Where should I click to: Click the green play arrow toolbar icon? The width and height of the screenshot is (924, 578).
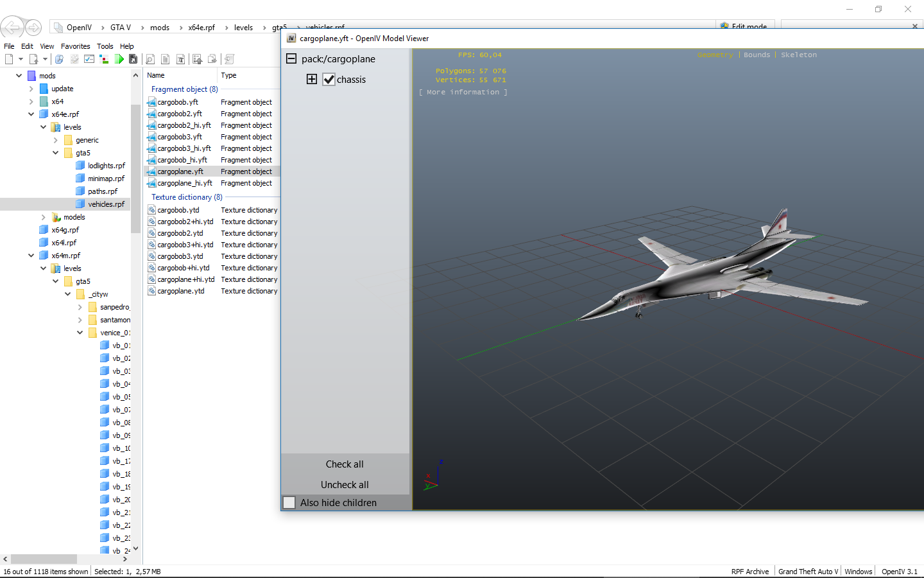coord(119,59)
